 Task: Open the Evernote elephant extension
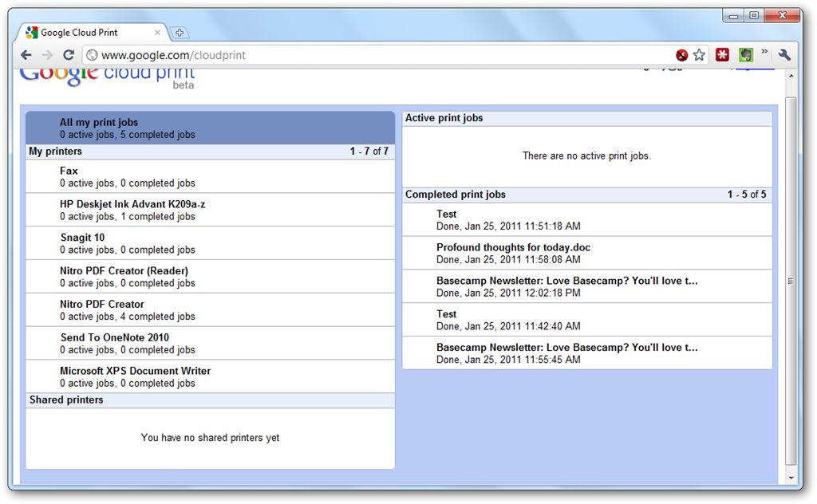(746, 55)
